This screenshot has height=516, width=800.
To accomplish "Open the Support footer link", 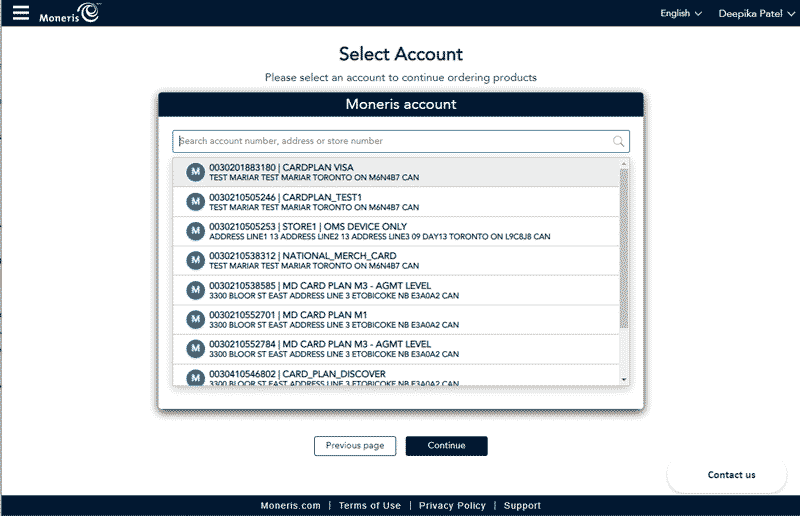I will point(522,505).
